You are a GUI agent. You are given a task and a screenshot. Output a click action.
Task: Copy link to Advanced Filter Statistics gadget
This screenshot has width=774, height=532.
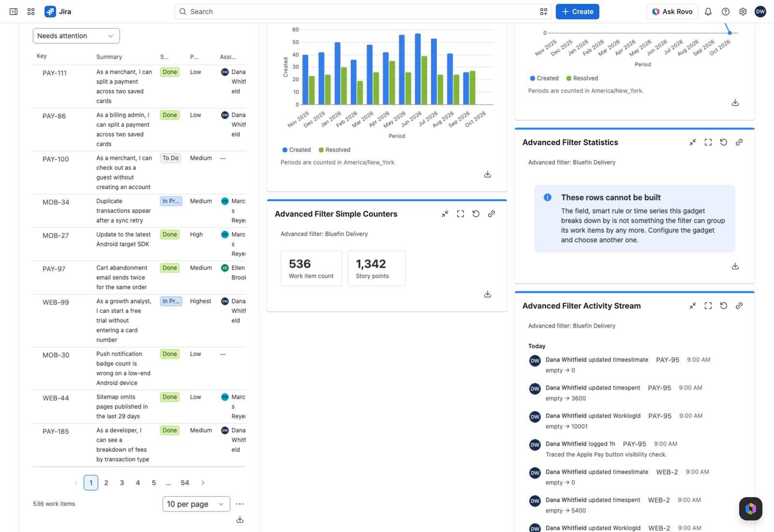pyautogui.click(x=739, y=142)
